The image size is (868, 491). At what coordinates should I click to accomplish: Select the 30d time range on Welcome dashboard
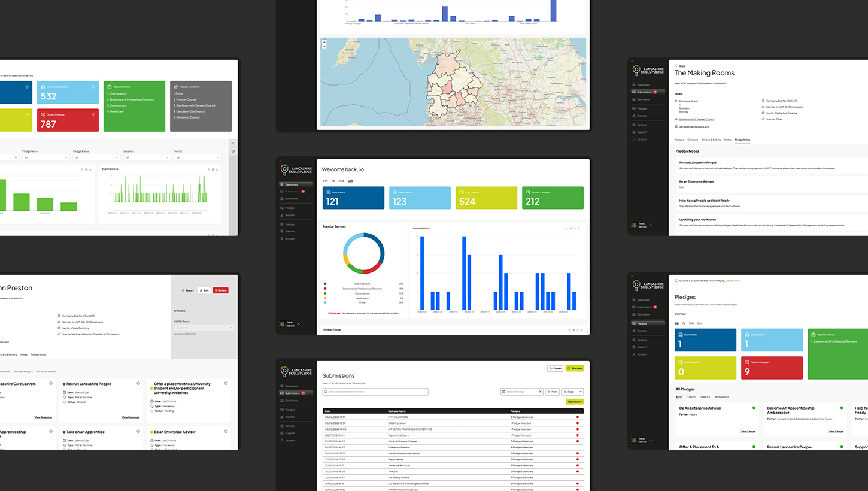click(x=341, y=180)
